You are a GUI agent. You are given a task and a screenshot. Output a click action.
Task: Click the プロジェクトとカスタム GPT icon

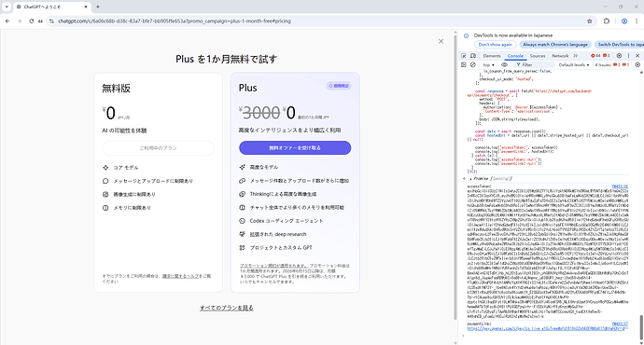coord(243,248)
